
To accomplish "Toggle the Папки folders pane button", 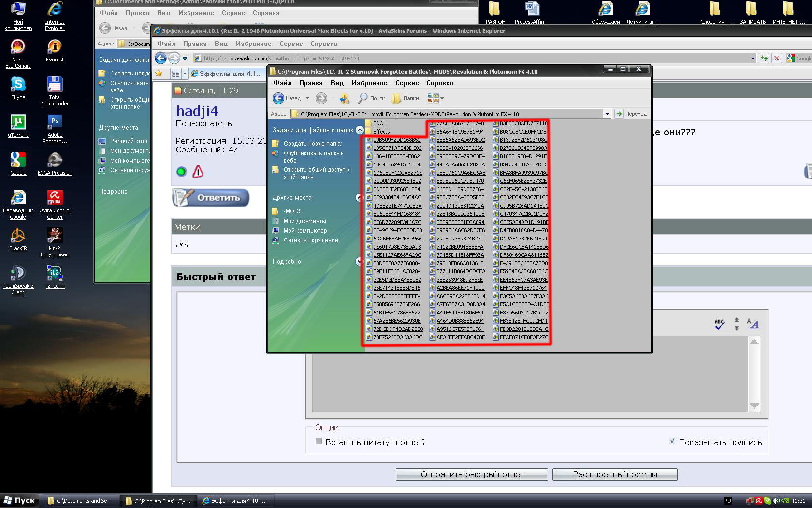I will pos(405,98).
